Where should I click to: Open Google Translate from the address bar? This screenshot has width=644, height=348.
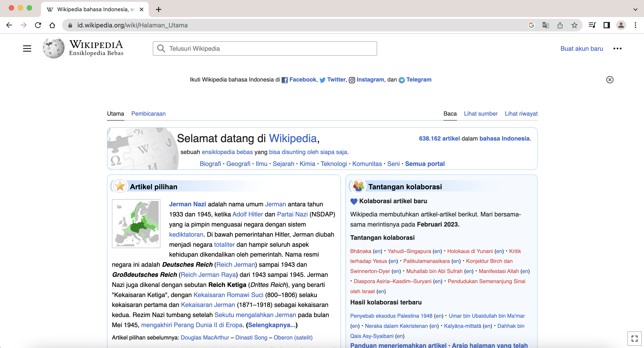point(546,25)
